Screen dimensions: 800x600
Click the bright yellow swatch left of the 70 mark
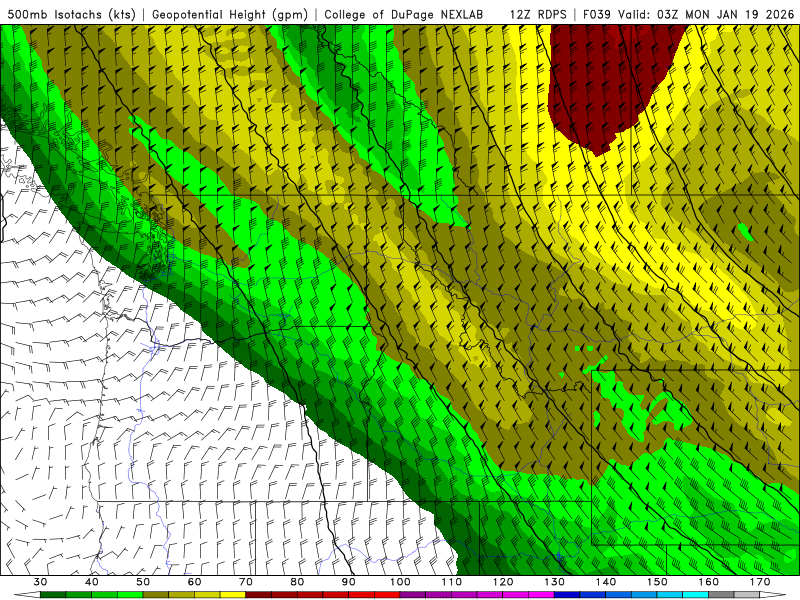233,595
